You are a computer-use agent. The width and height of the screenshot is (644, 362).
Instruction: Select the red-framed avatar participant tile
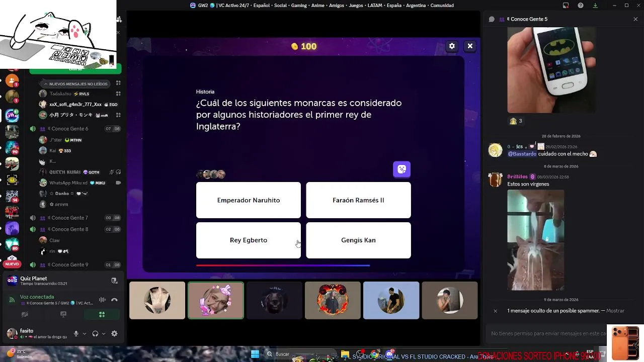[333, 300]
